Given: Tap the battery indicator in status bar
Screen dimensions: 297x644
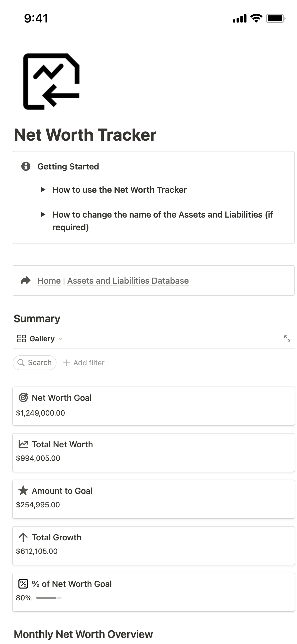Looking at the screenshot, I should tap(275, 18).
